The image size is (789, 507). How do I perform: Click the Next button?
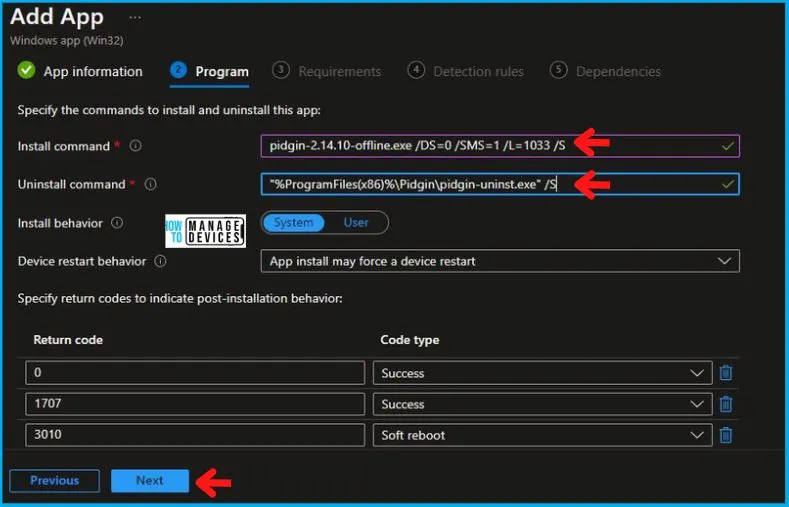coord(150,480)
